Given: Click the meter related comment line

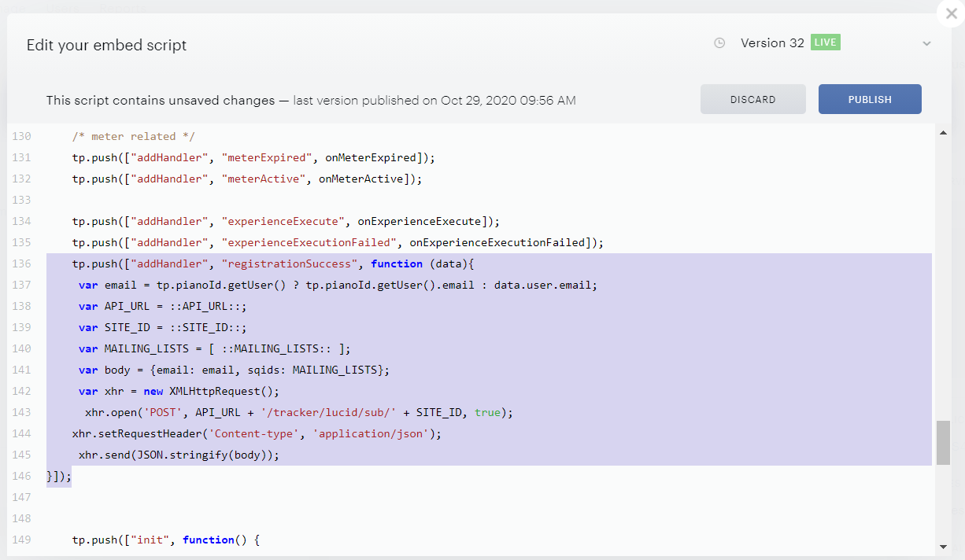Looking at the screenshot, I should (134, 136).
